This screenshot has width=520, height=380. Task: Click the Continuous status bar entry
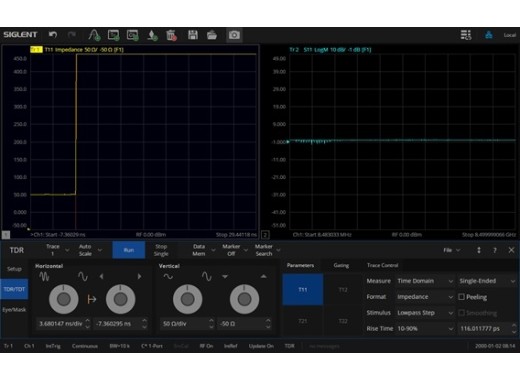[85, 346]
